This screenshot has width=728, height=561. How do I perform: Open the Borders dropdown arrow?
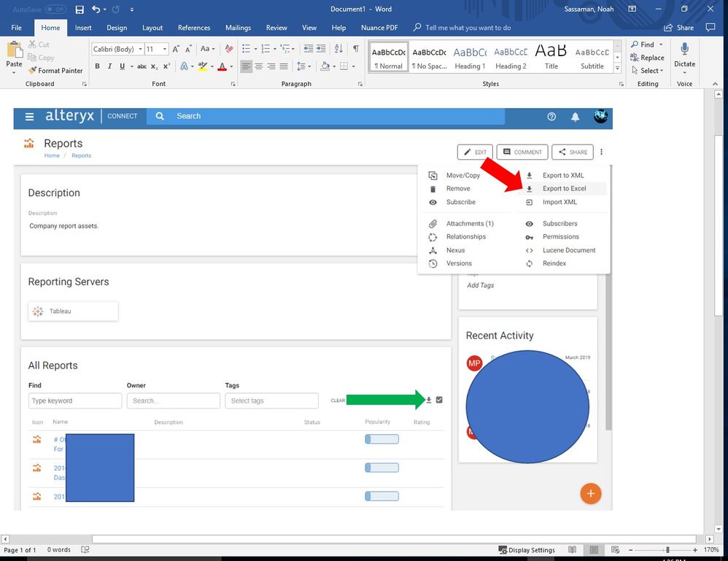pos(353,66)
